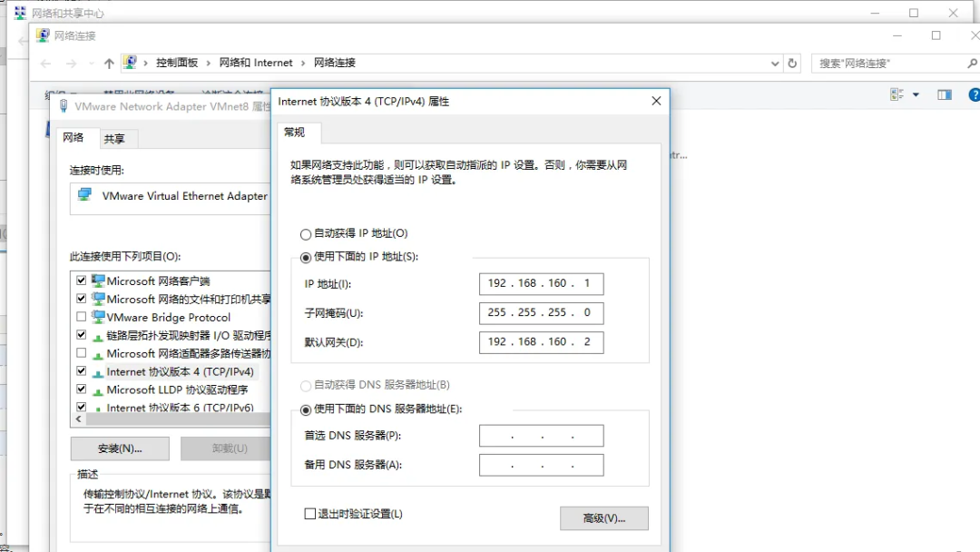The image size is (980, 552).
Task: Check the VMware Bridge Protocol checkbox
Action: tap(82, 316)
